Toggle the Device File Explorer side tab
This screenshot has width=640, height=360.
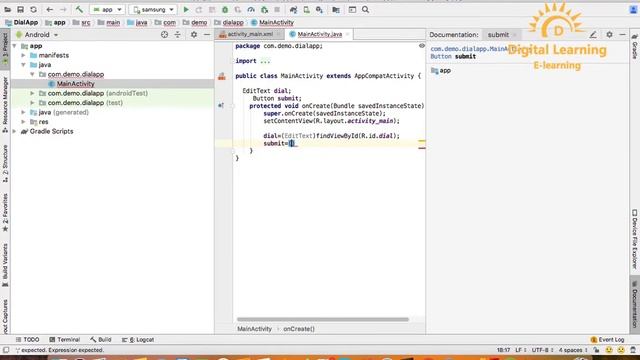pos(635,239)
